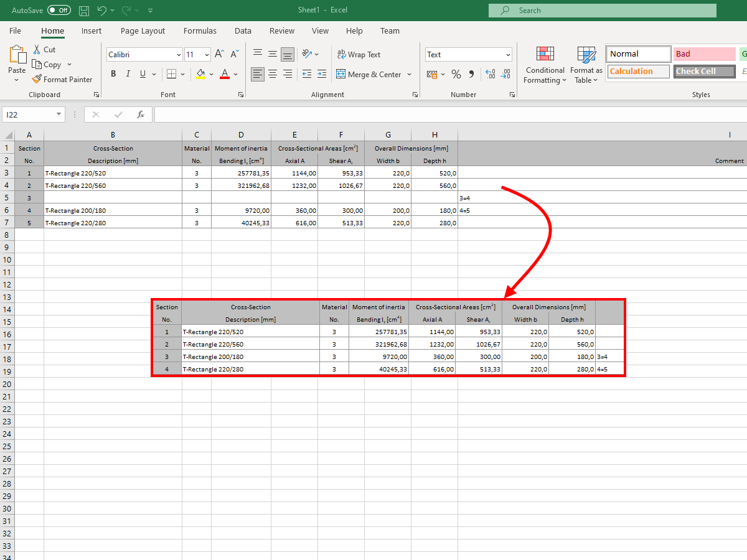Apply the red Font Color
The height and width of the screenshot is (560, 747).
tap(225, 74)
